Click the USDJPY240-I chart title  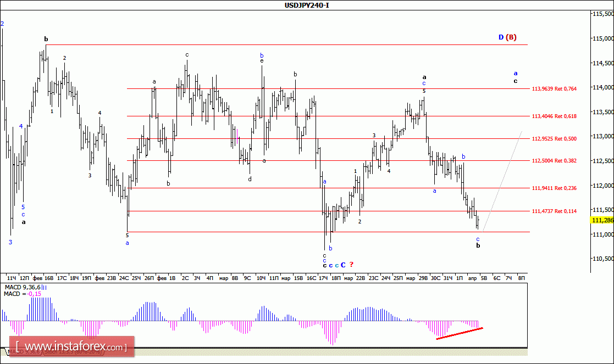307,5
